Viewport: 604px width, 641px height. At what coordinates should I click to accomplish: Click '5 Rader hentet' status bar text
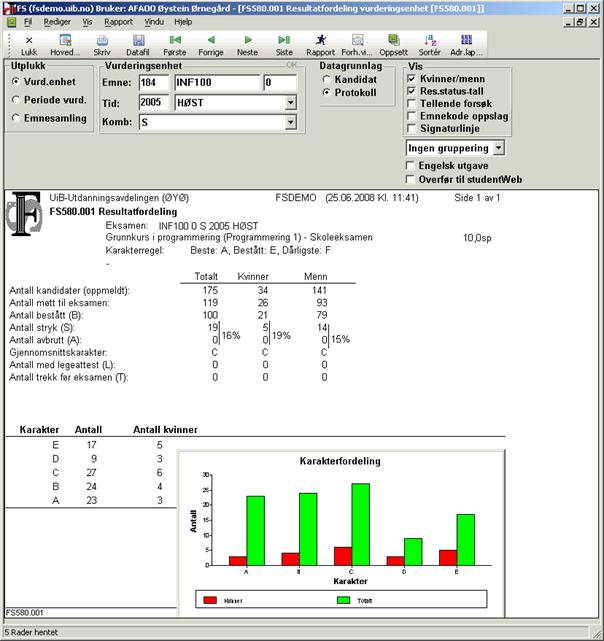tap(31, 632)
